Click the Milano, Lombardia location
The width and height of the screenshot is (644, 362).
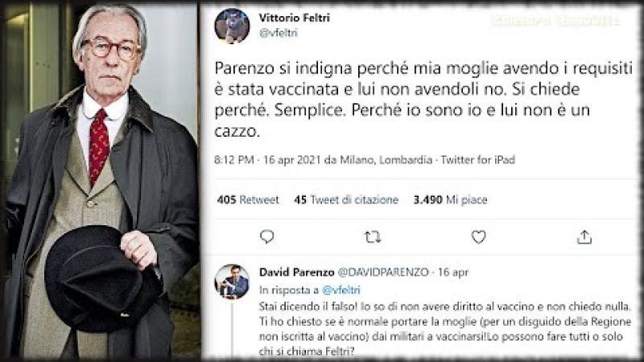[x=386, y=159]
